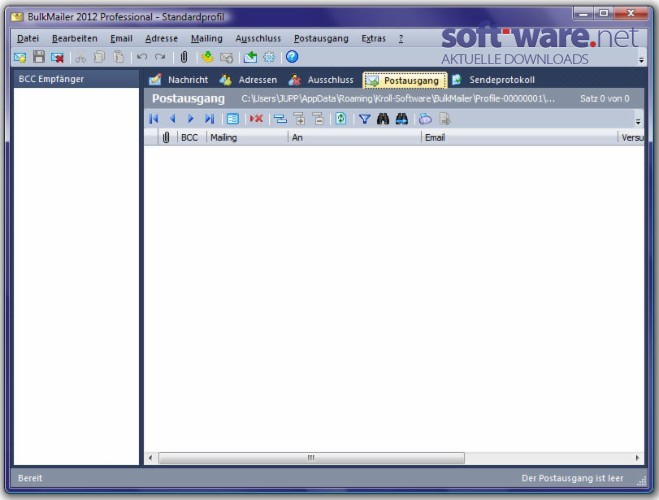The width and height of the screenshot is (659, 500).
Task: Click the collapse all minus icon
Action: 318,119
